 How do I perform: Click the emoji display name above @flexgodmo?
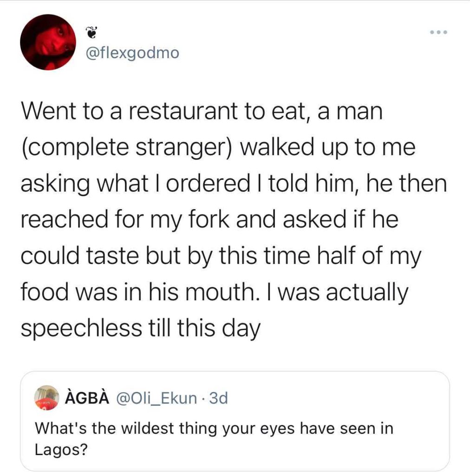pos(92,33)
